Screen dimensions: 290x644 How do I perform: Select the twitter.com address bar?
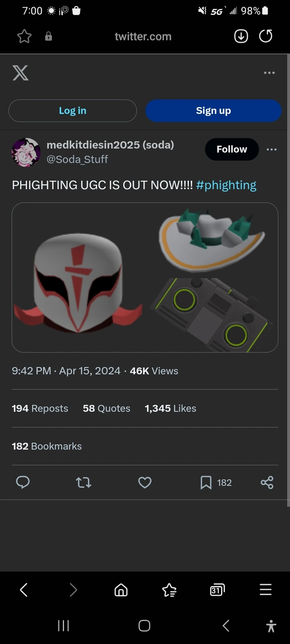143,36
